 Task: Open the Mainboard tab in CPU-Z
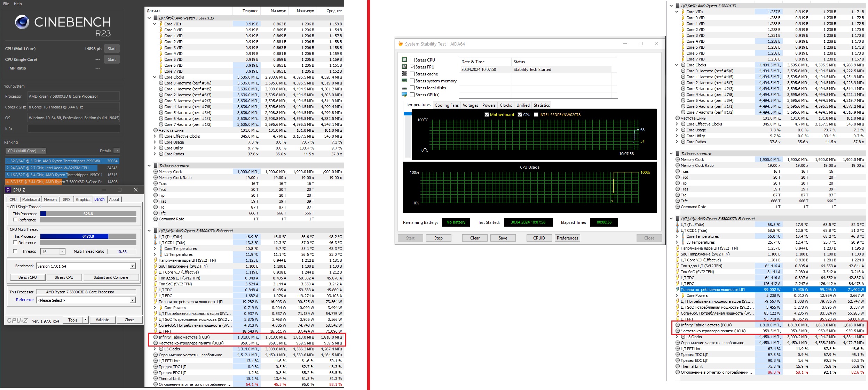tap(31, 200)
